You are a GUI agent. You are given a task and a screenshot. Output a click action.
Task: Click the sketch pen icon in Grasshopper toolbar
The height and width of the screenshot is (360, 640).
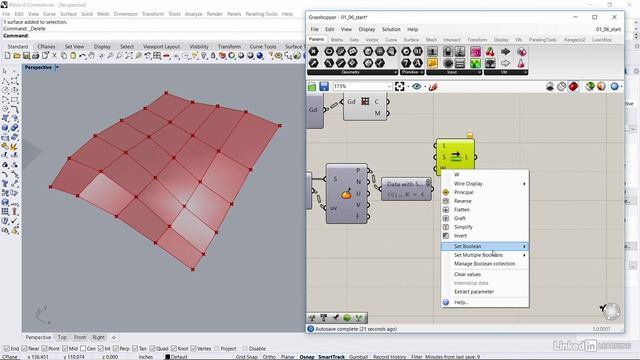(x=433, y=87)
